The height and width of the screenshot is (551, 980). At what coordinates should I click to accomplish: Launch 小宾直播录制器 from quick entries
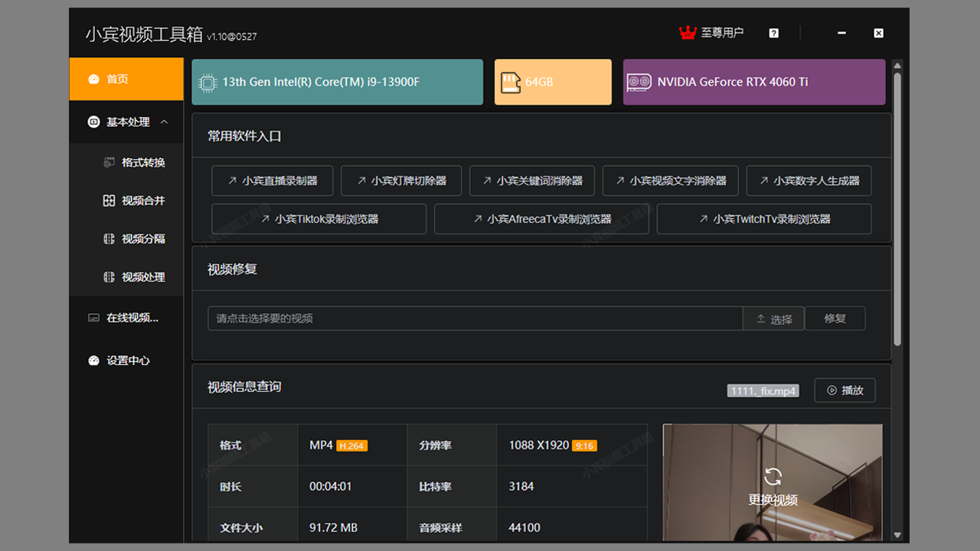pos(272,181)
